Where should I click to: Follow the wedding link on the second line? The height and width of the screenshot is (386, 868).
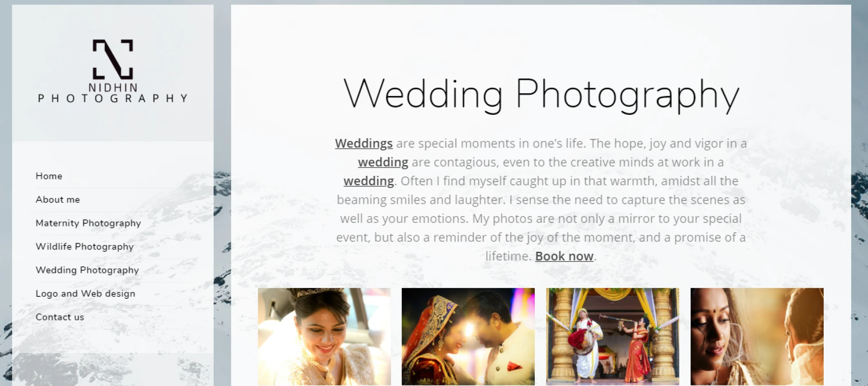coord(383,162)
